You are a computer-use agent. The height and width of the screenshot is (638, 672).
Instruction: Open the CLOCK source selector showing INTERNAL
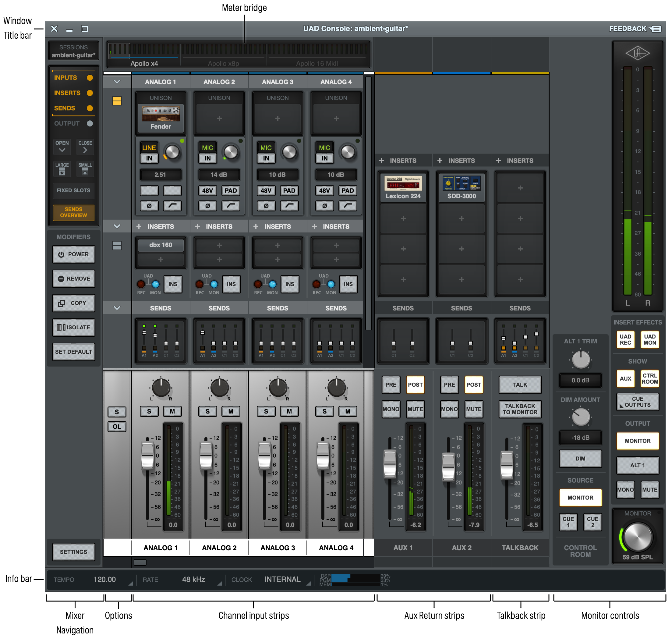click(283, 579)
